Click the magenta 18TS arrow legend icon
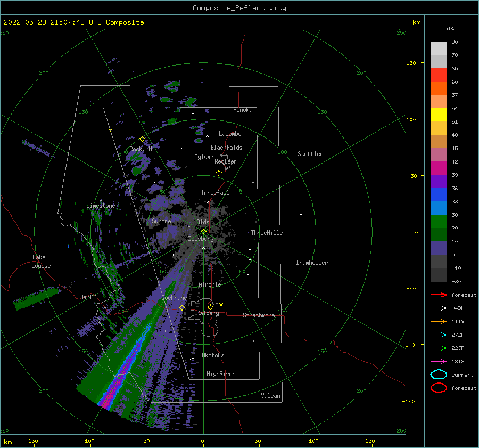The width and height of the screenshot is (479, 448). pos(439,362)
